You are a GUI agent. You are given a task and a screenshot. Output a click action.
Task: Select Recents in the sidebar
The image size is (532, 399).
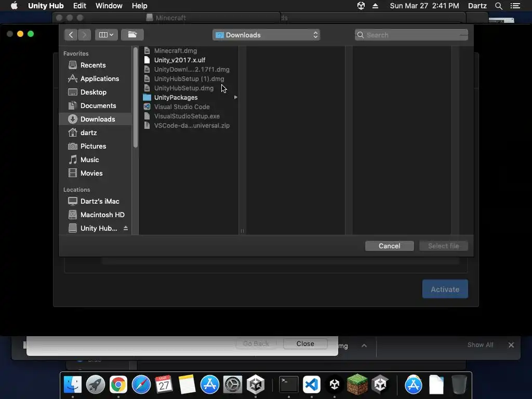(x=95, y=65)
